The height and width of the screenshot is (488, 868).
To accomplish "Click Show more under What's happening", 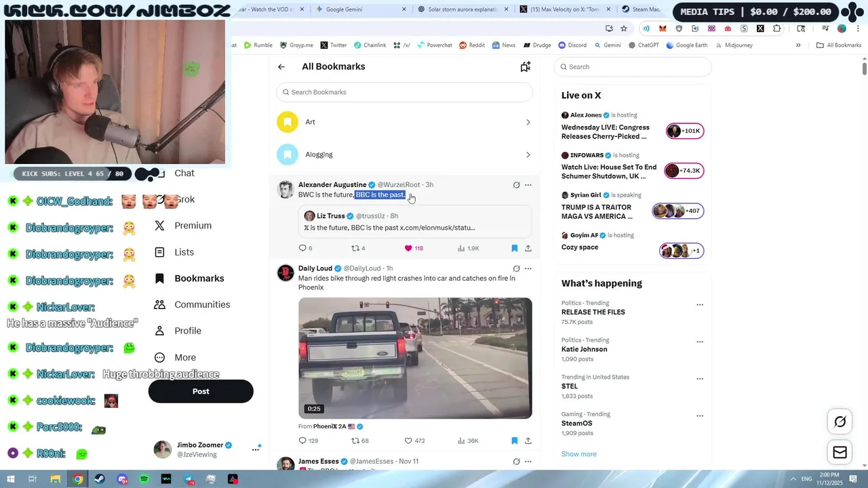I will click(x=579, y=454).
